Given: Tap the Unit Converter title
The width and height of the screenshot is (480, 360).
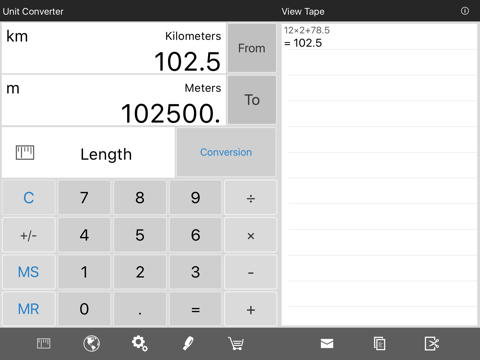Looking at the screenshot, I should click(x=33, y=11).
